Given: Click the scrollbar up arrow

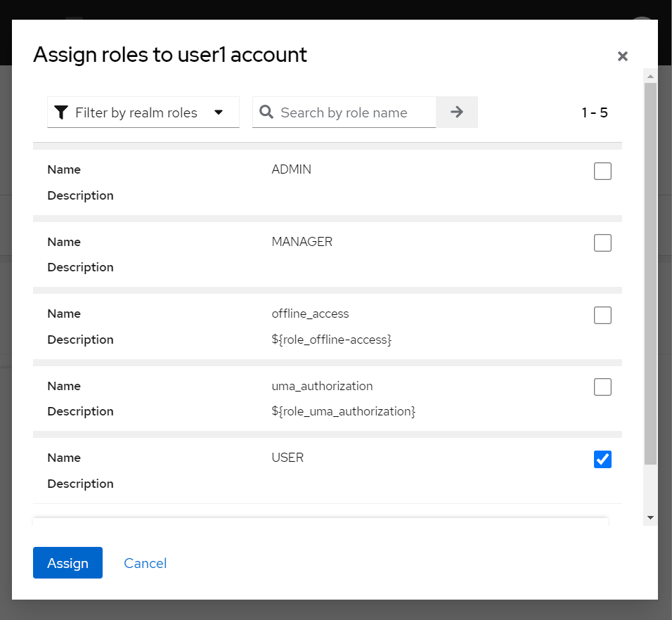Looking at the screenshot, I should 650,75.
